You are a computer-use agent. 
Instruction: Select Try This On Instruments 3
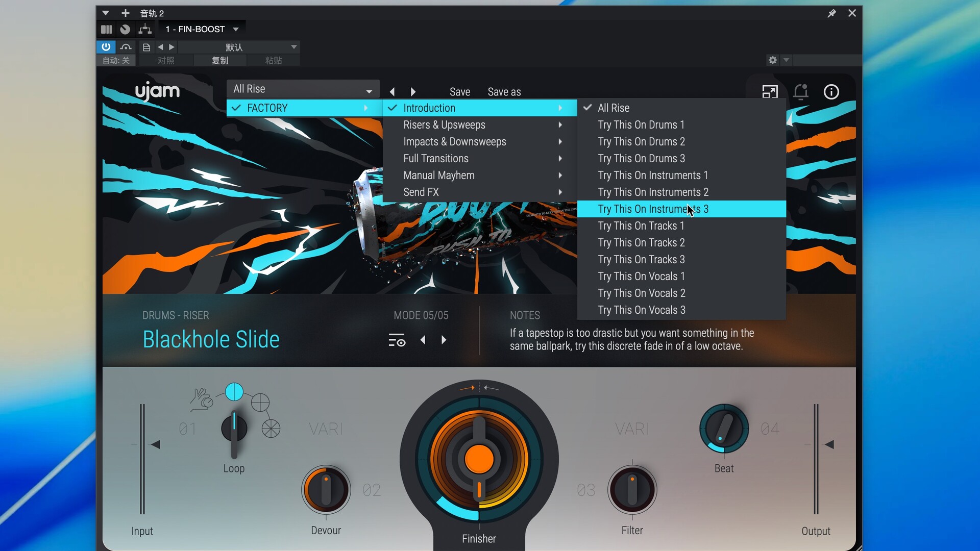681,209
